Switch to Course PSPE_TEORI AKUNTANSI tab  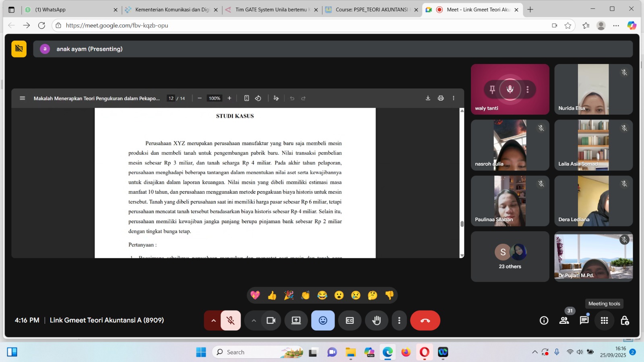tap(371, 10)
